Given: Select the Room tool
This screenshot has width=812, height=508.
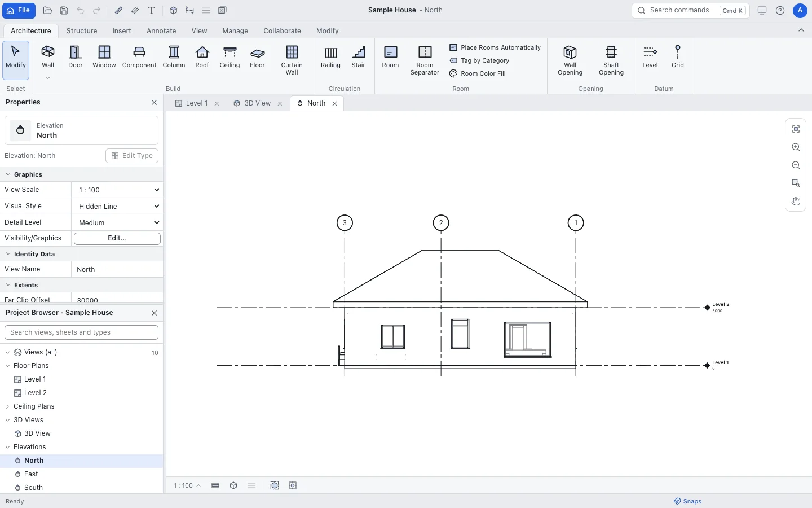Looking at the screenshot, I should [390, 56].
